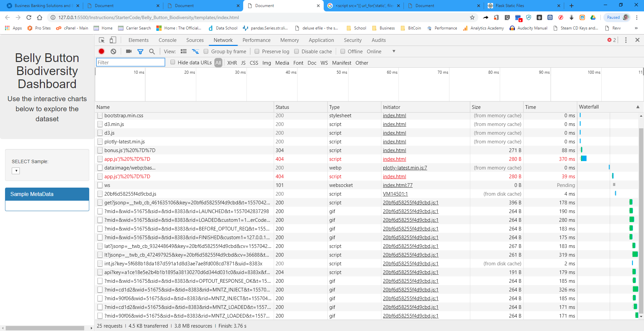The image size is (644, 331).
Task: Stop recording network log
Action: point(101,51)
